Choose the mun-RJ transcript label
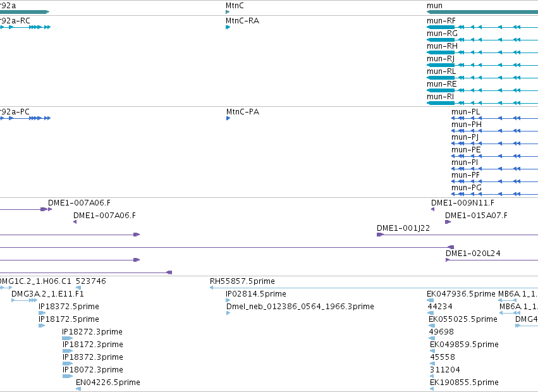The height and width of the screenshot is (392, 538). coord(441,59)
